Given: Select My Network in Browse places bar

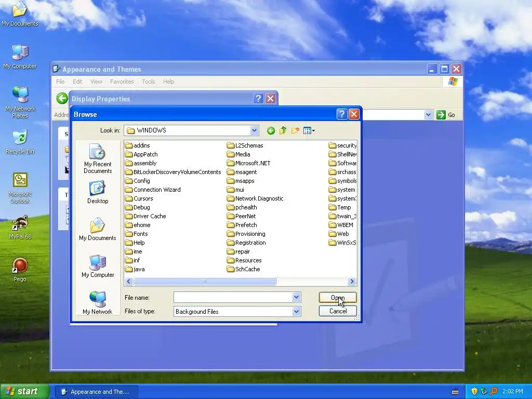Looking at the screenshot, I should (98, 302).
